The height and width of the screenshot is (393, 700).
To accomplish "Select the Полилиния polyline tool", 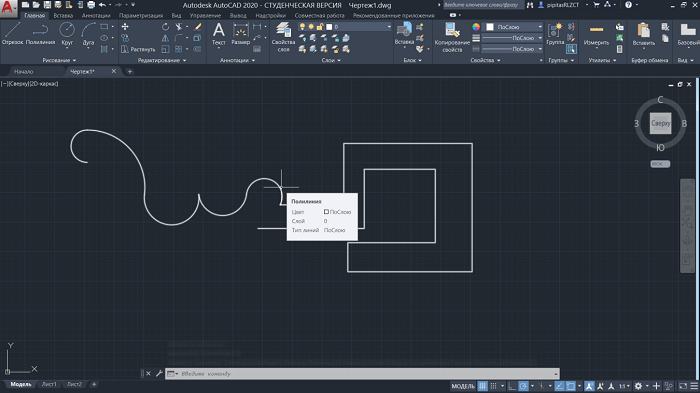I will (40, 33).
